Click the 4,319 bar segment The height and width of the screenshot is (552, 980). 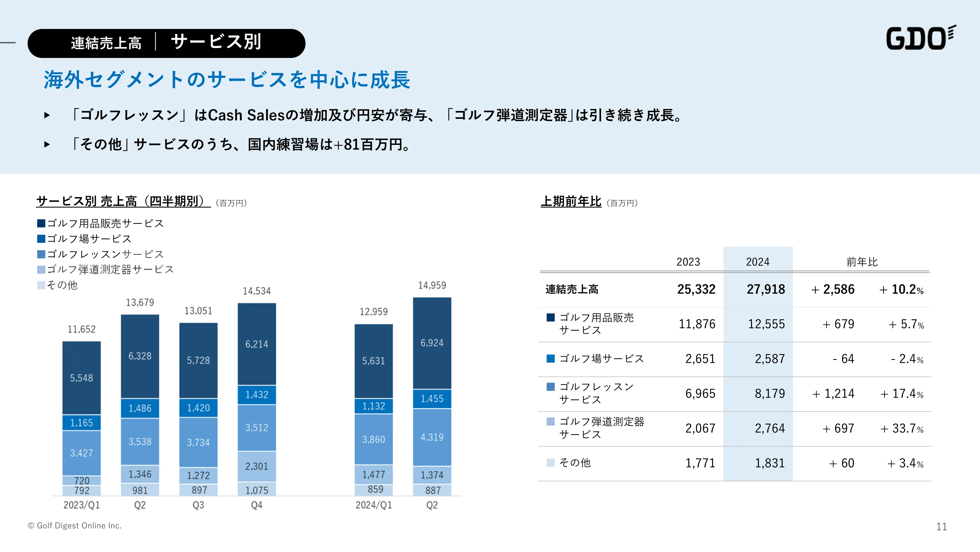(432, 437)
